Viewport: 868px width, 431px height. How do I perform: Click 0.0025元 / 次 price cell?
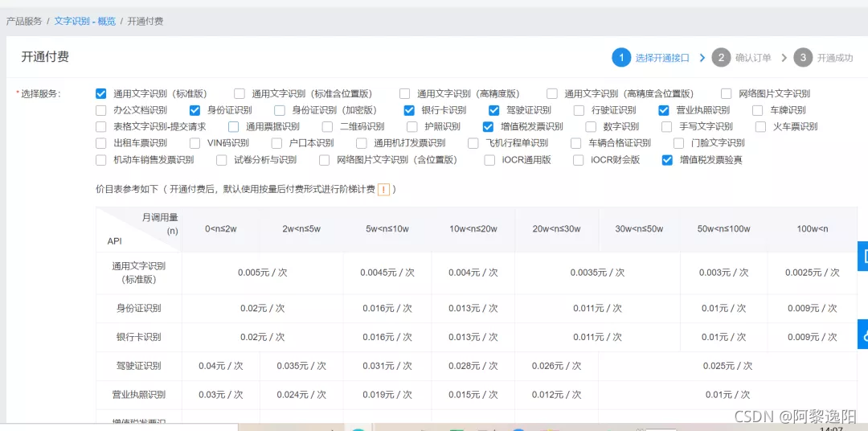coord(812,273)
